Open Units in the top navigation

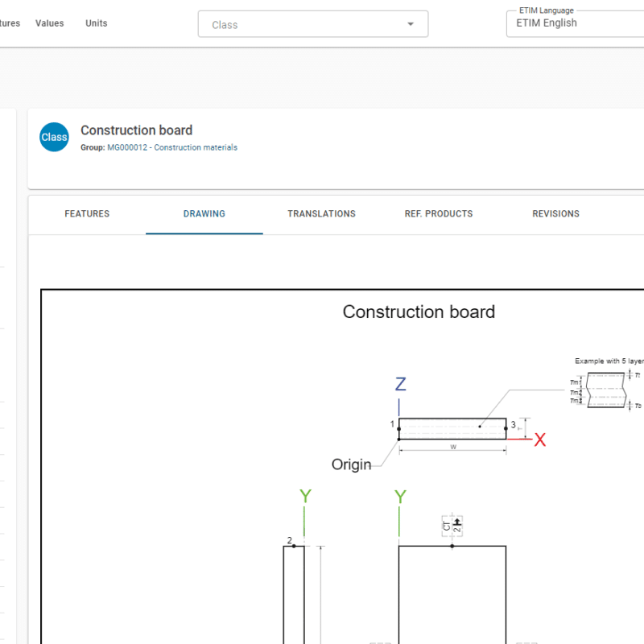pos(97,23)
